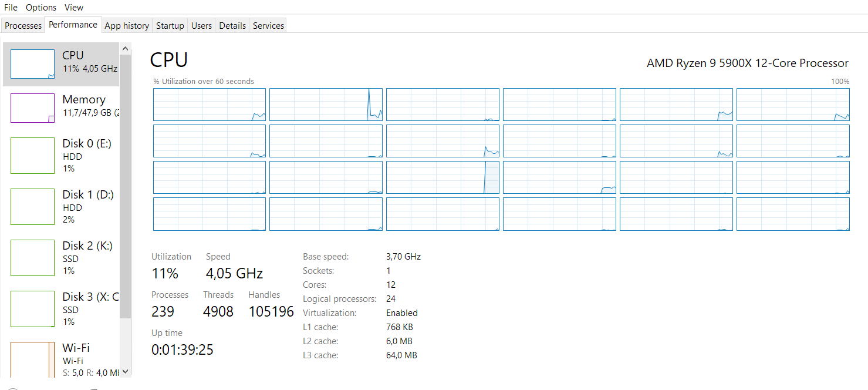Click the "L3 cache:" label
The image size is (868, 390).
pos(321,355)
